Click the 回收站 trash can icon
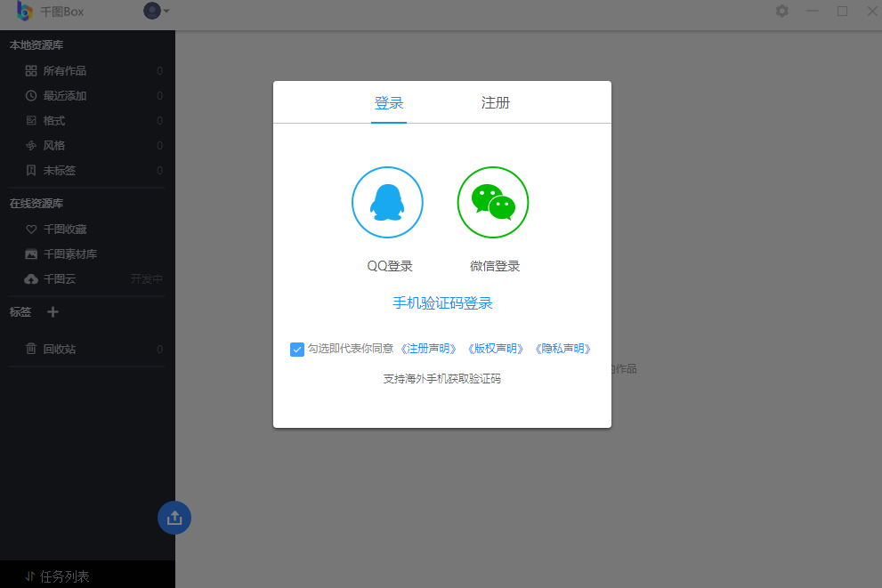The height and width of the screenshot is (588, 882). coord(31,349)
